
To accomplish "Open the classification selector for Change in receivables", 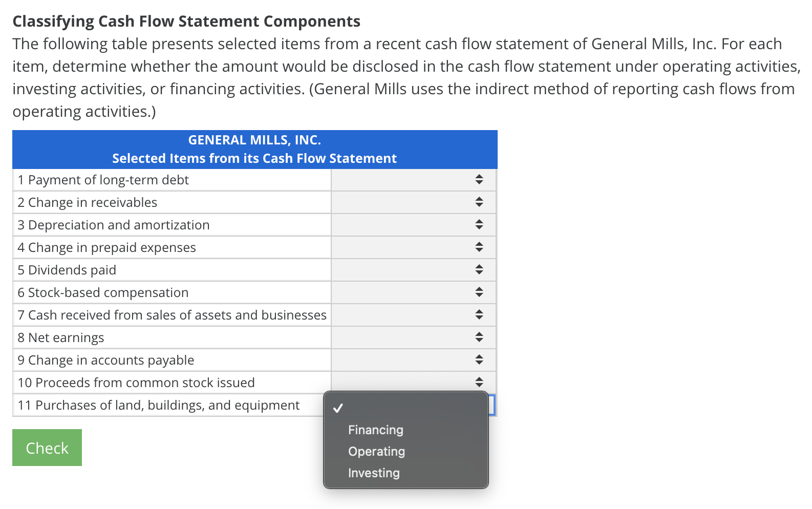I will (x=479, y=202).
